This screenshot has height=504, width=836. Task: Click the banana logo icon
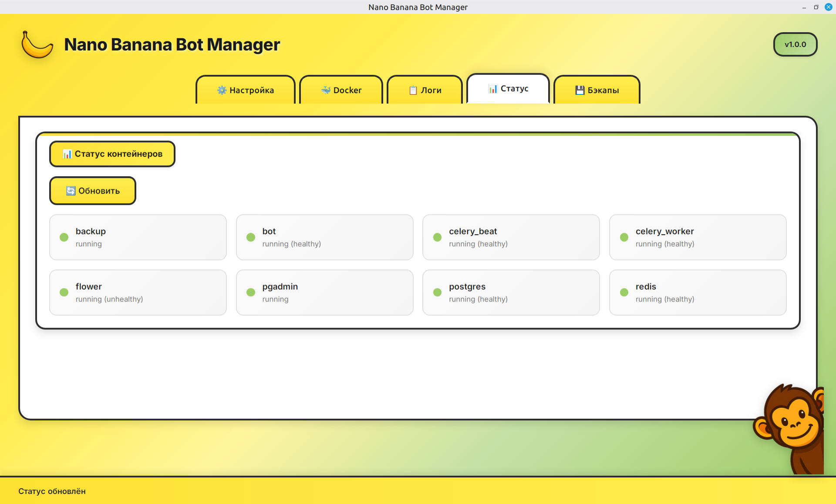click(x=37, y=44)
